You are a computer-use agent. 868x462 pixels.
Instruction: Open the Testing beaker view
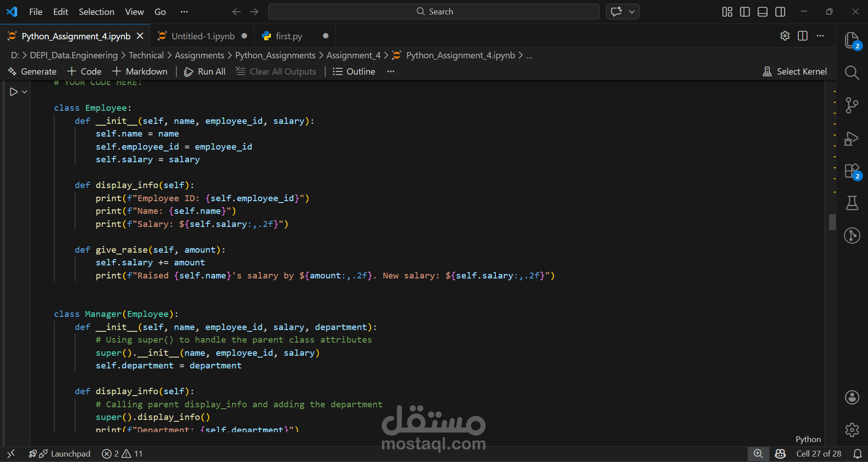852,203
